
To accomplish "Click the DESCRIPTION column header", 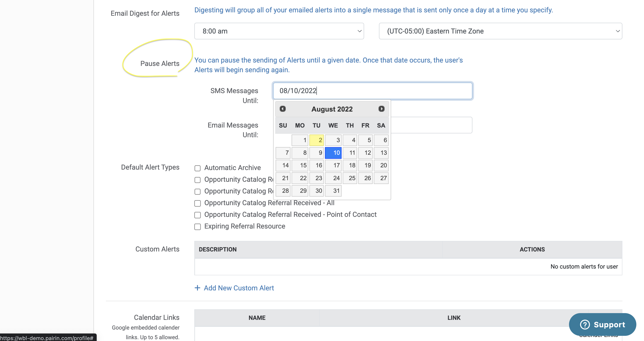I will [x=218, y=249].
